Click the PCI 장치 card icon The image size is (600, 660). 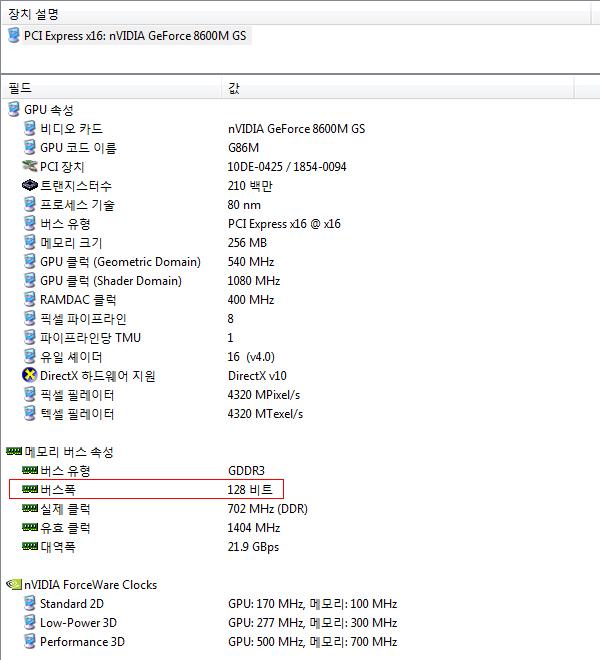pos(29,166)
